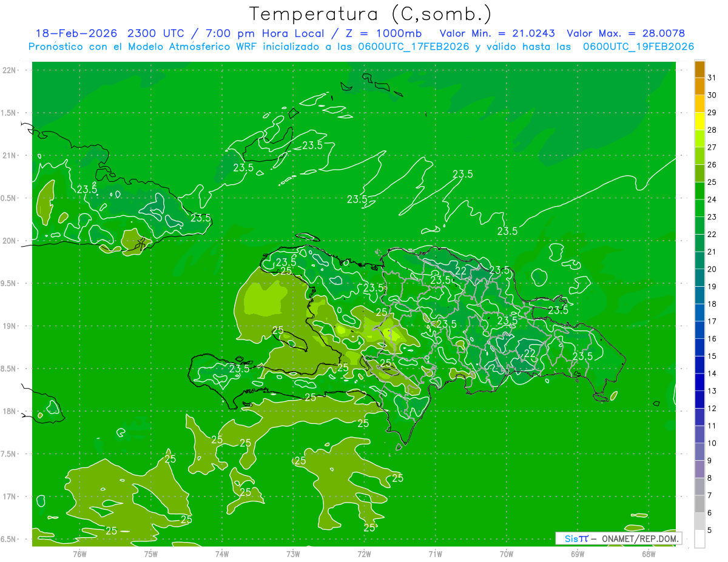Click the Valor Min. = 21.0243 text
This screenshot has width=728, height=562.
pos(496,33)
